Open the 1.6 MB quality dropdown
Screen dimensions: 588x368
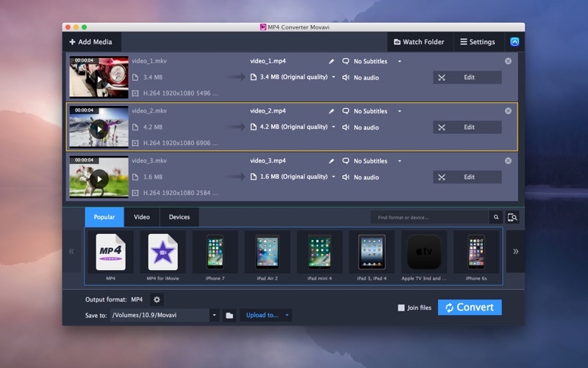click(334, 177)
